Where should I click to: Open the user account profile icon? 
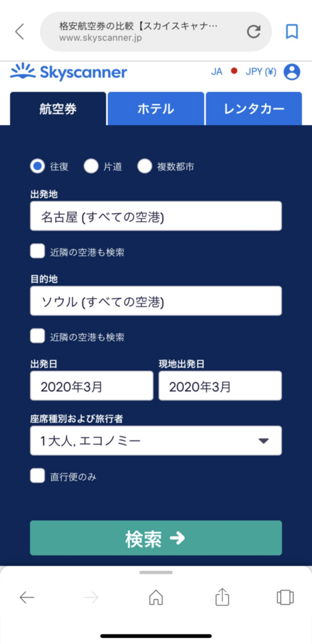292,72
